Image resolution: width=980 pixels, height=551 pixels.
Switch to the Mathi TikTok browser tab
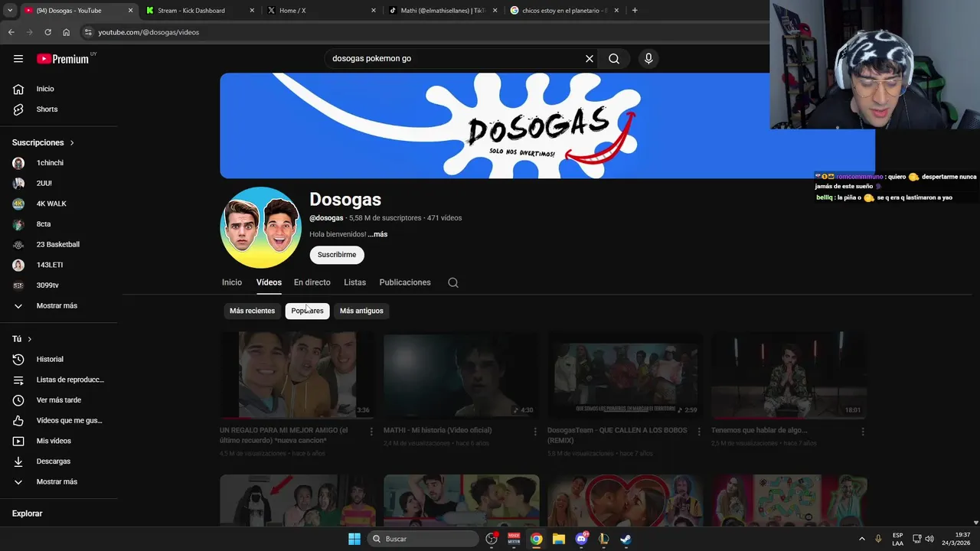pyautogui.click(x=442, y=11)
